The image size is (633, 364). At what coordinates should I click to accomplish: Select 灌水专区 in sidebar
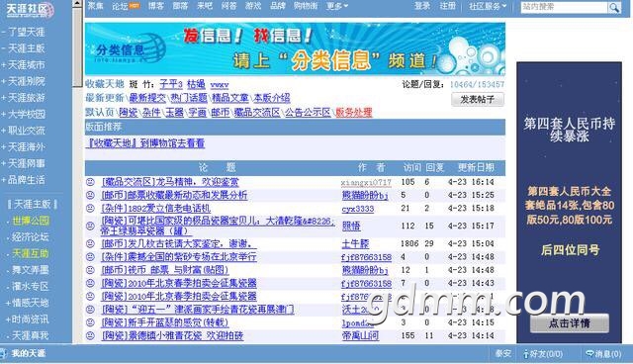pyautogui.click(x=31, y=287)
